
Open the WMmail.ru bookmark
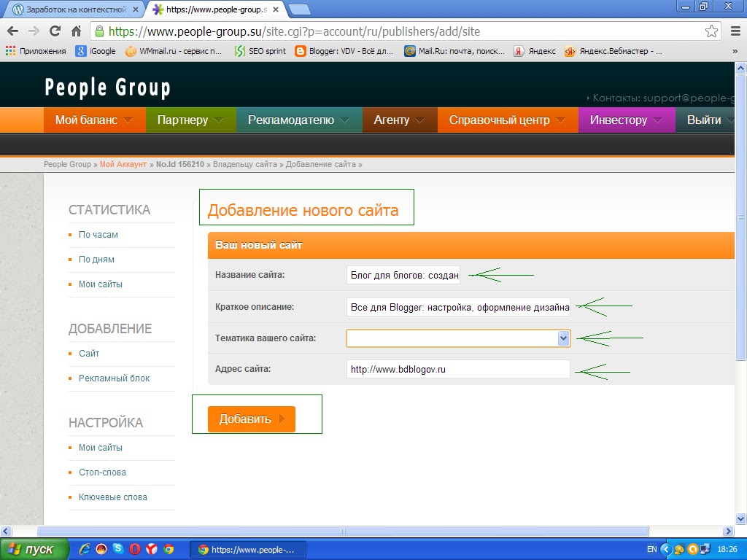(x=174, y=51)
